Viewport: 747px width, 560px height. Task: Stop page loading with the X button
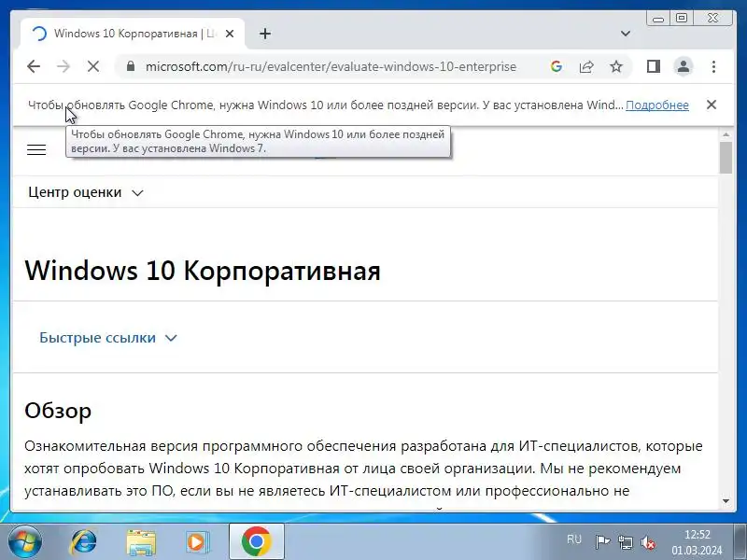click(93, 66)
